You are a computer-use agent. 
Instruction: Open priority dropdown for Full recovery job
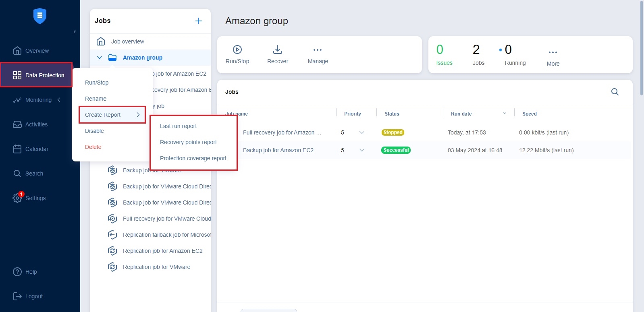pyautogui.click(x=361, y=132)
